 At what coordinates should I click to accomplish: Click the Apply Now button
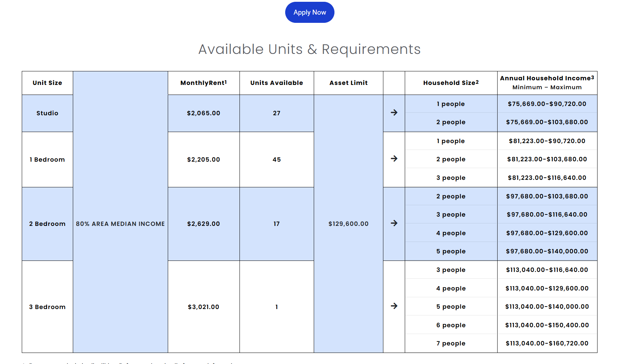pyautogui.click(x=309, y=12)
